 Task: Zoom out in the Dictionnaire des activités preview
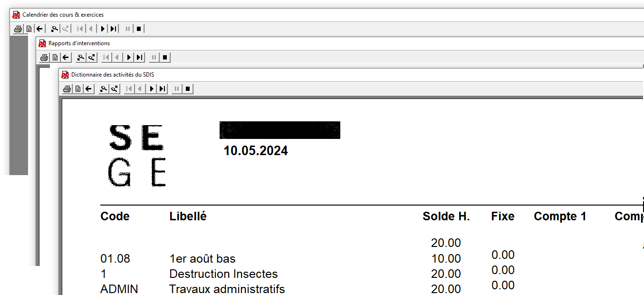coord(103,89)
